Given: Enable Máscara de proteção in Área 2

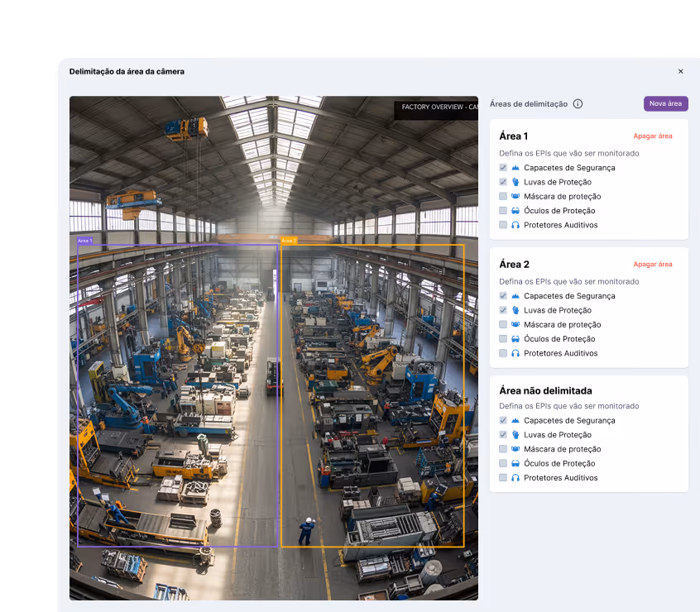Looking at the screenshot, I should 503,324.
